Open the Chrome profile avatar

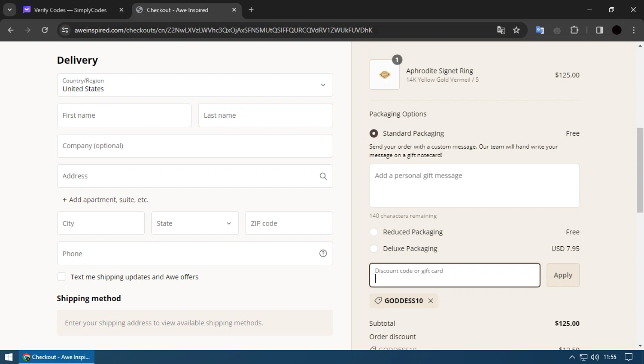[x=617, y=30]
